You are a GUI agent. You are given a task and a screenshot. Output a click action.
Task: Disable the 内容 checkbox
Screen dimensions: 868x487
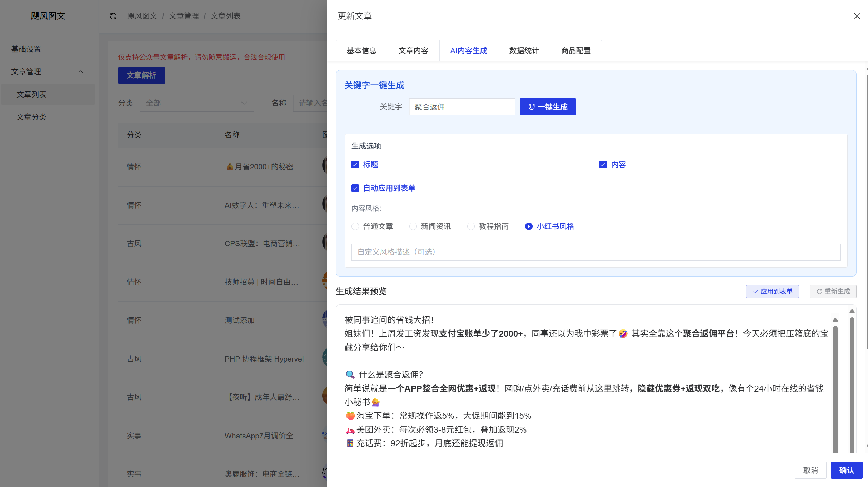coord(603,164)
